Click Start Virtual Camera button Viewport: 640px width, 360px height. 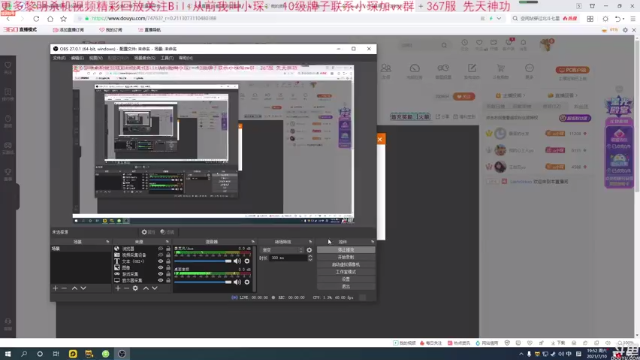(346, 264)
